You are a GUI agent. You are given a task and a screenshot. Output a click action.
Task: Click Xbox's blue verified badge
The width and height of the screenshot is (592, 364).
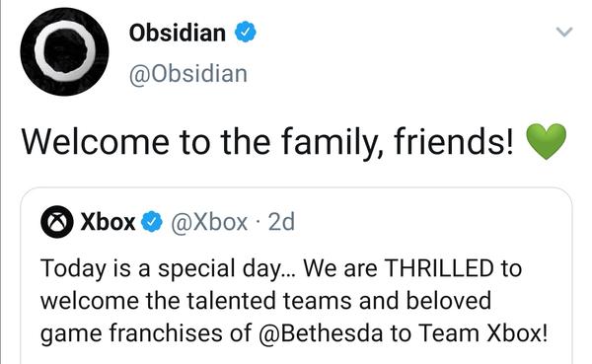point(152,222)
